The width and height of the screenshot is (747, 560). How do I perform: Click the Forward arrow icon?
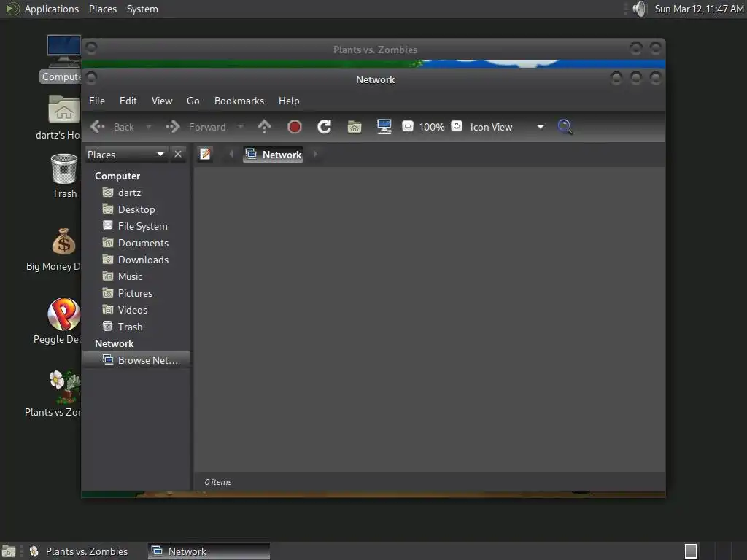tap(172, 127)
